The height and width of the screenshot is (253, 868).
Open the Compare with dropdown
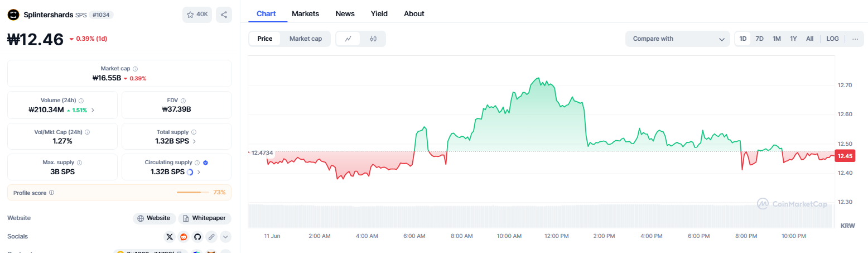click(x=678, y=39)
